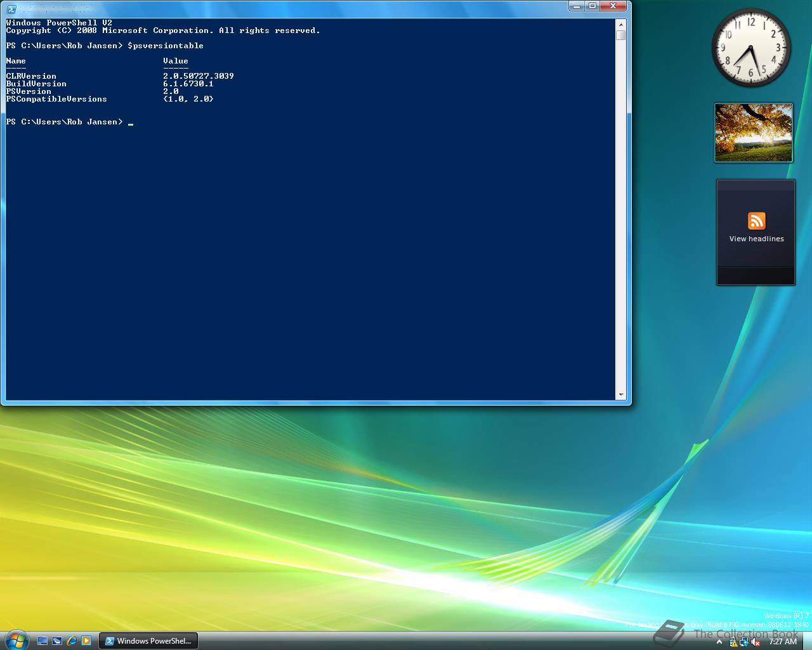Click the $psversiontable command text
812x650 pixels.
click(166, 46)
